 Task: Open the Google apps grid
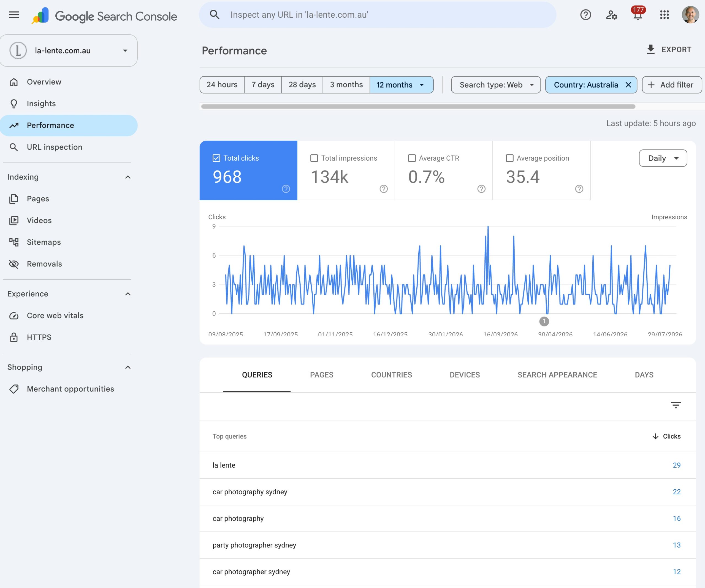pos(664,15)
